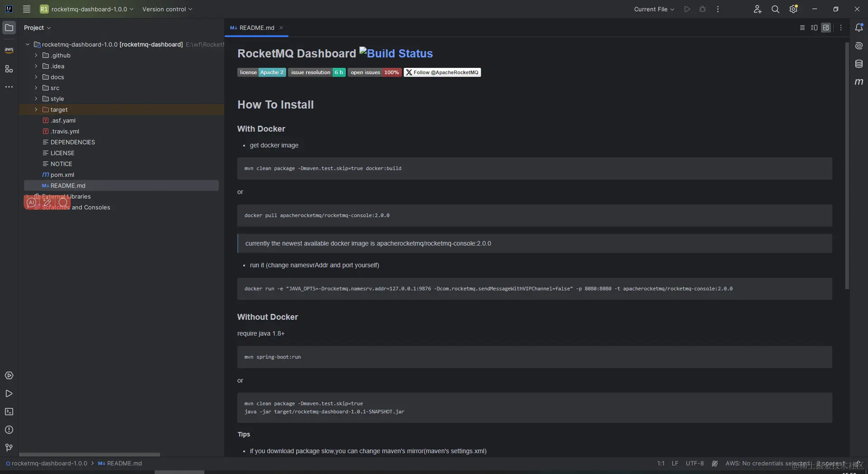Viewport: 868px width, 474px height.
Task: Open the Maven tool window
Action: [x=859, y=82]
